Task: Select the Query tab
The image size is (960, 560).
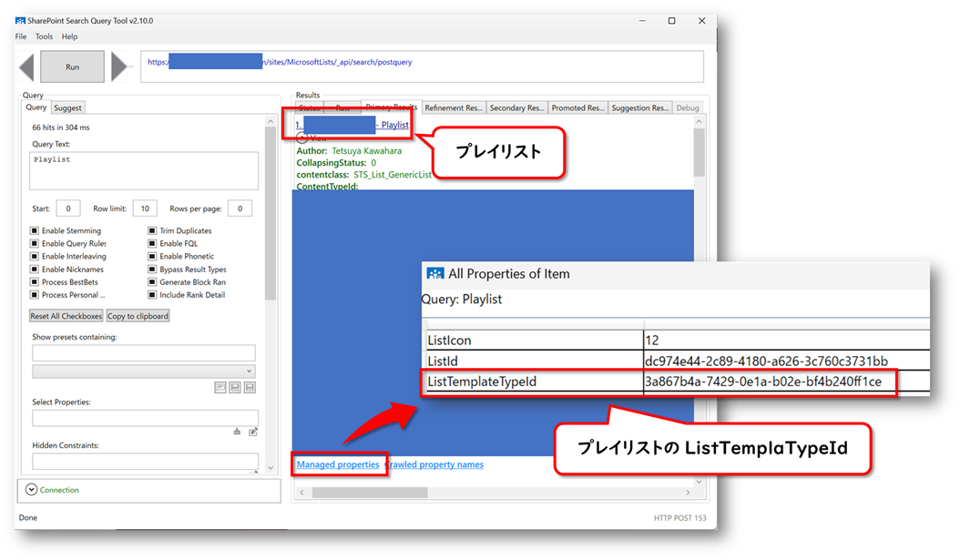Action: click(36, 107)
